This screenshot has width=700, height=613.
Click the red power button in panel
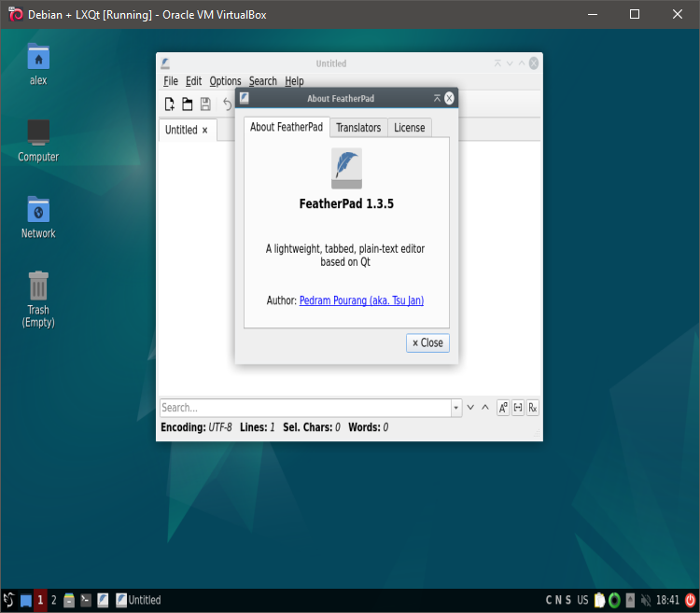pos(690,600)
